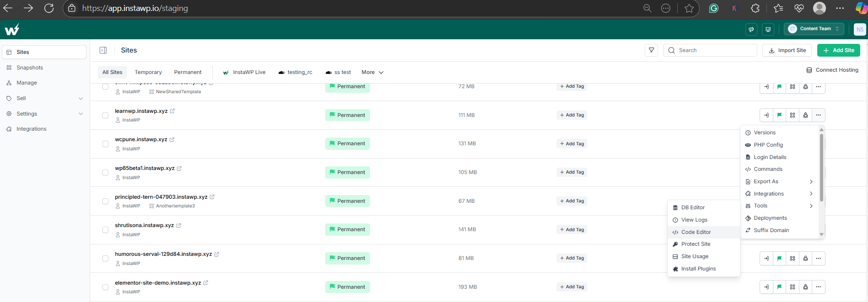868x302 pixels.
Task: Open the Content Team switcher dropdown
Action: coord(814,29)
